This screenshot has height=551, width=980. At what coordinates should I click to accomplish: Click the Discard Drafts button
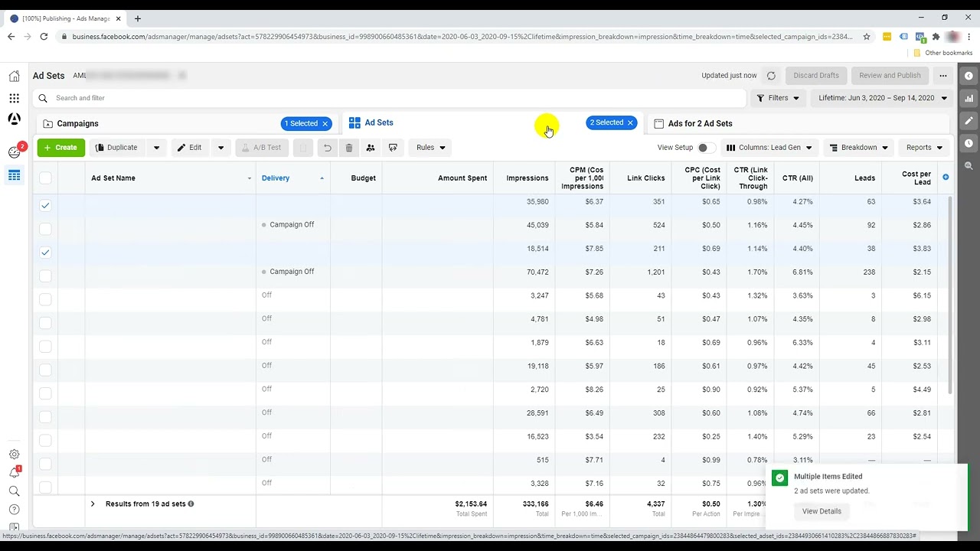(x=816, y=76)
